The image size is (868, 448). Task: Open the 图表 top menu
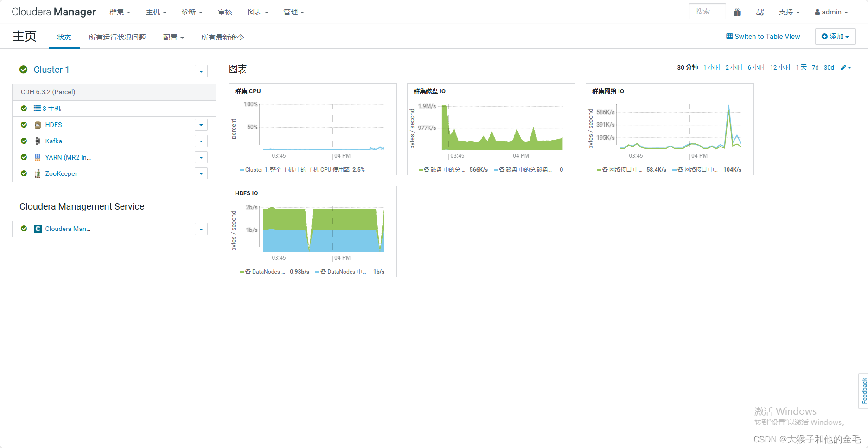[x=258, y=12]
